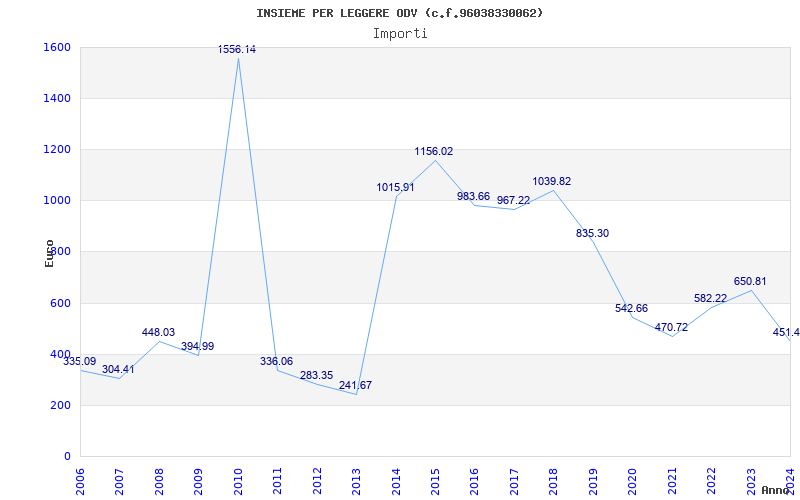Viewport: 800px width, 500px height.
Task: Click the 542.66 data label
Action: (x=632, y=308)
